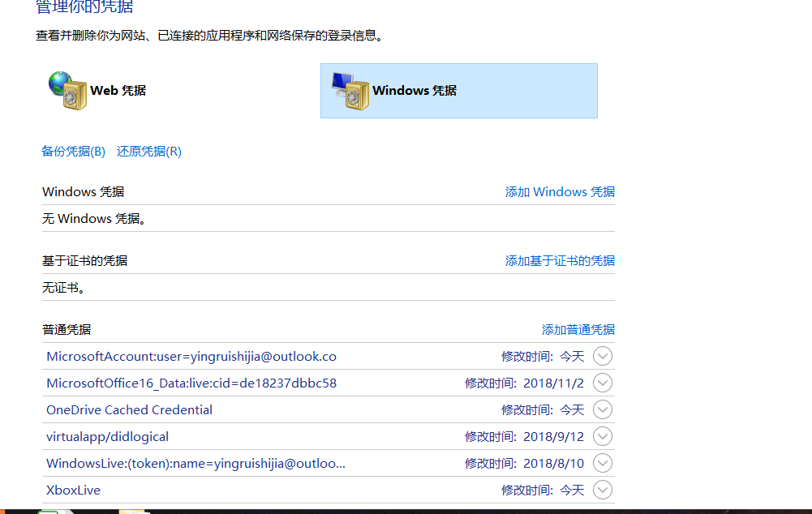Open WindowsLive:(token):name entry
Viewport: 812px width, 514px height.
point(195,464)
